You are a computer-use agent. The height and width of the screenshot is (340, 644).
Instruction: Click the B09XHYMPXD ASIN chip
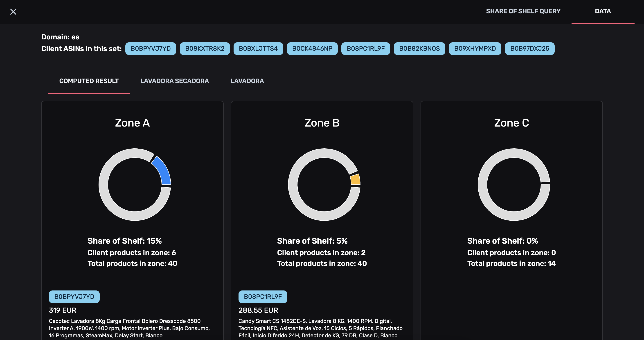(x=475, y=48)
